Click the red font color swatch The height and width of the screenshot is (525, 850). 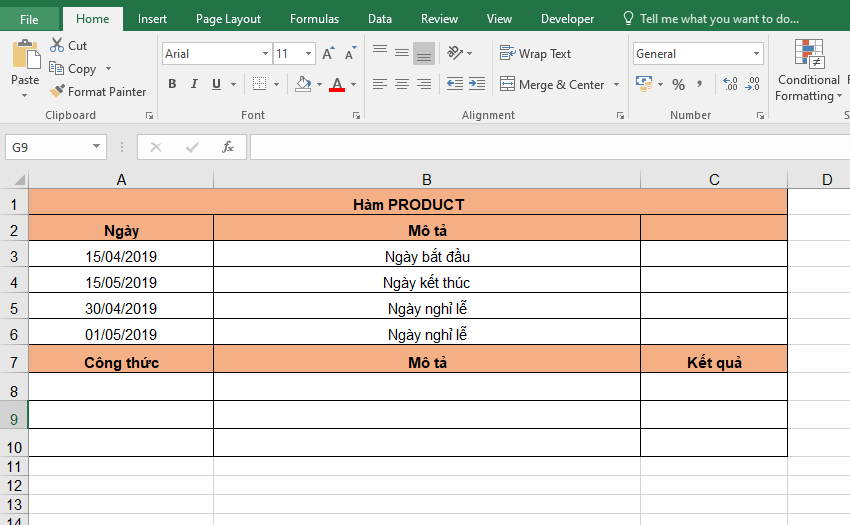[x=336, y=85]
